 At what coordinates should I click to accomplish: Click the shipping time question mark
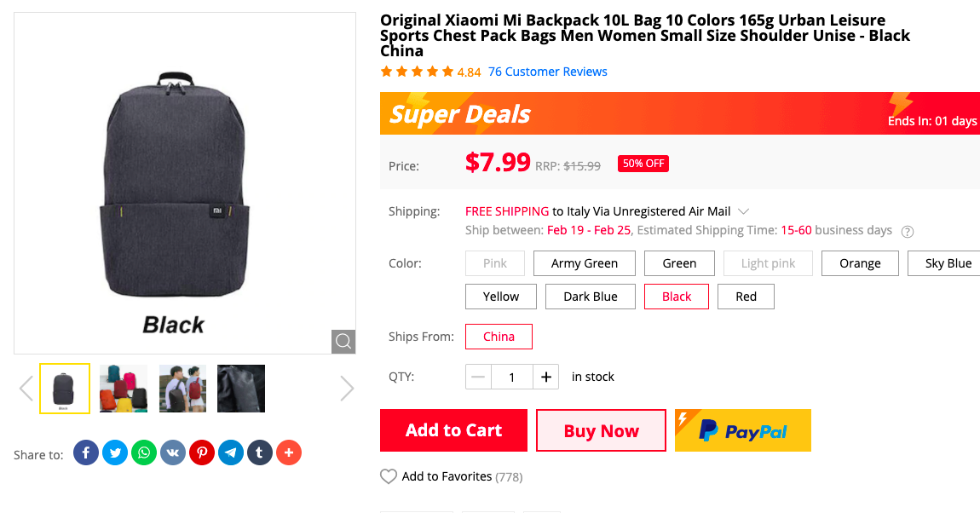tap(907, 231)
